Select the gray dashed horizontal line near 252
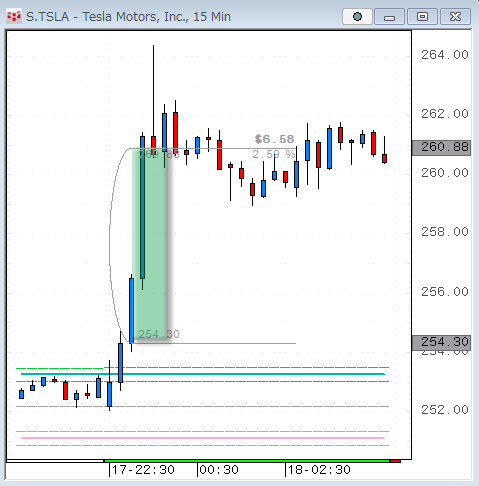479x486 pixels. point(203,407)
